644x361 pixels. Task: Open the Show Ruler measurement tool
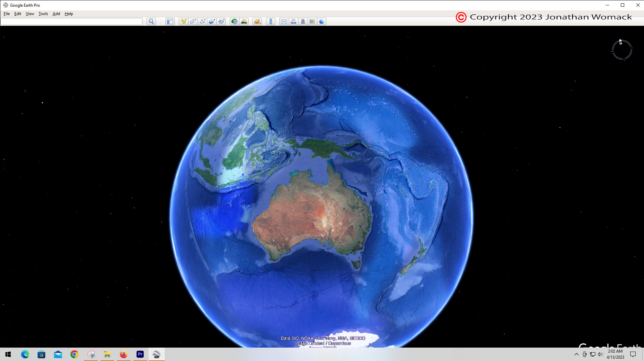coord(271,21)
